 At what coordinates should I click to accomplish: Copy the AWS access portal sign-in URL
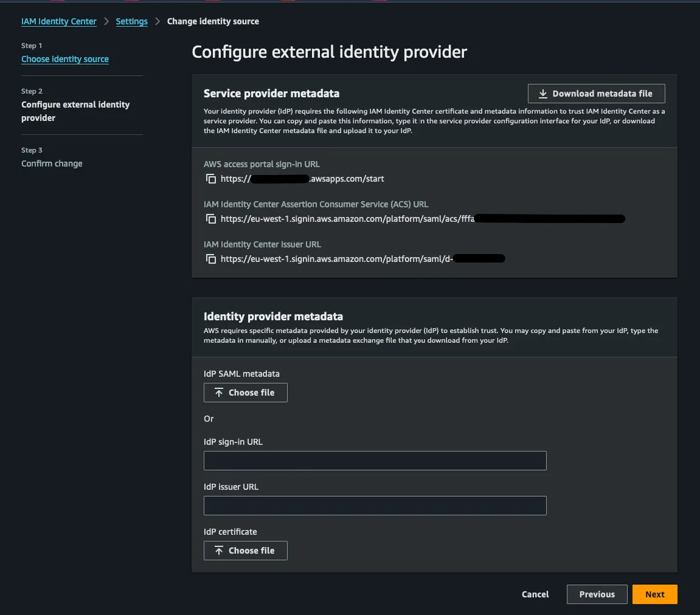click(x=210, y=179)
